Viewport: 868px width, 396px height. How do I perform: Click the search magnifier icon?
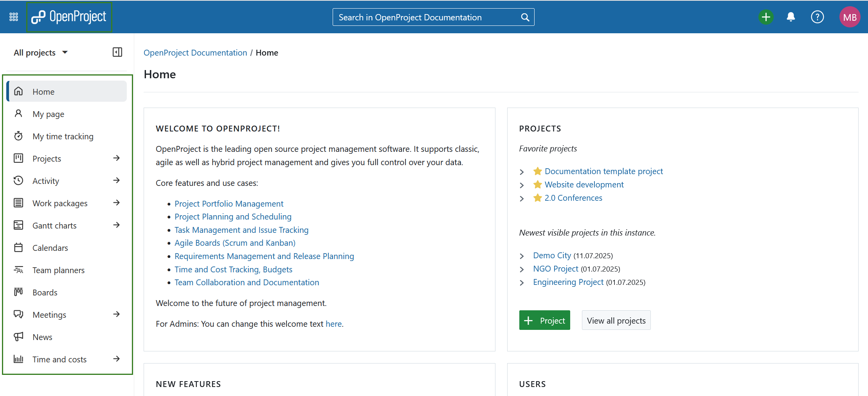[525, 17]
